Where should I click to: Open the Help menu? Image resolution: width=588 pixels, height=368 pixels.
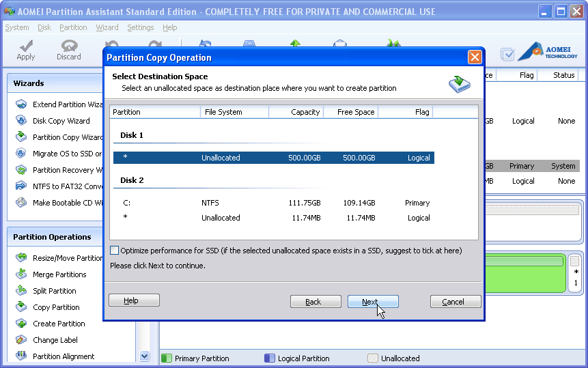pos(169,27)
